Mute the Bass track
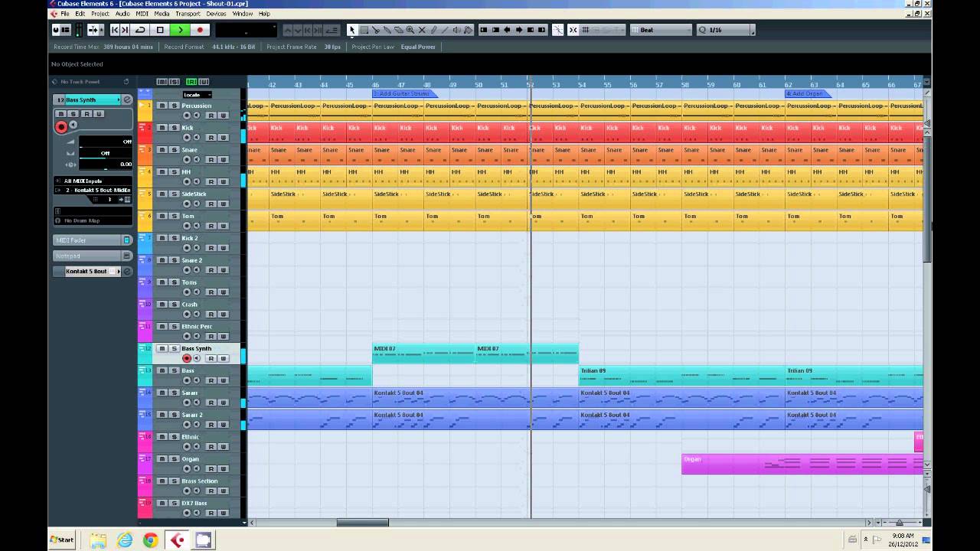The width and height of the screenshot is (980, 551). tap(162, 370)
